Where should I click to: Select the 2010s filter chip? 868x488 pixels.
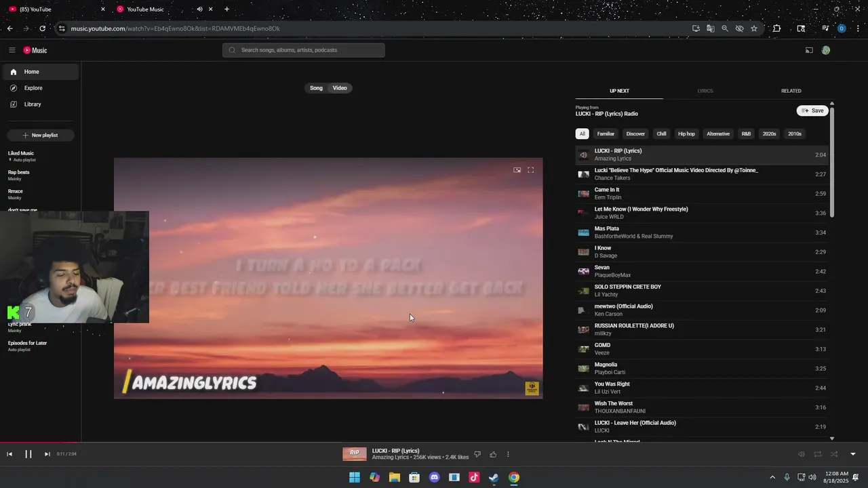tap(794, 134)
